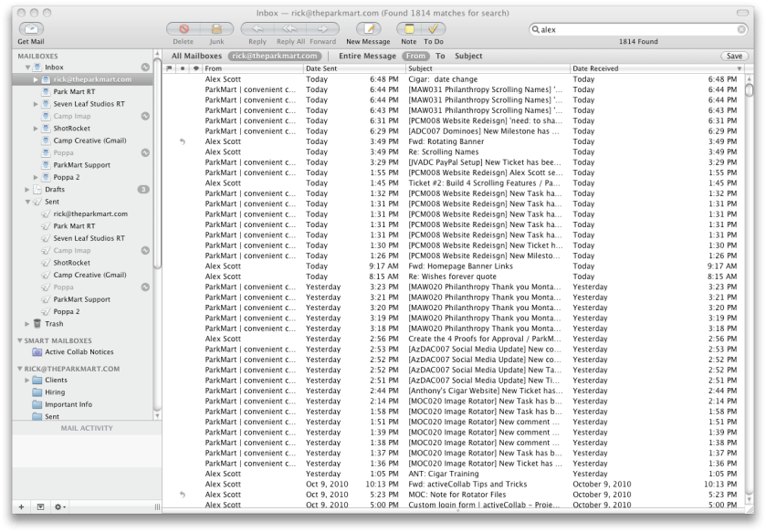Select the From search scope filter
Screen dimensions: 766x532
coord(415,56)
